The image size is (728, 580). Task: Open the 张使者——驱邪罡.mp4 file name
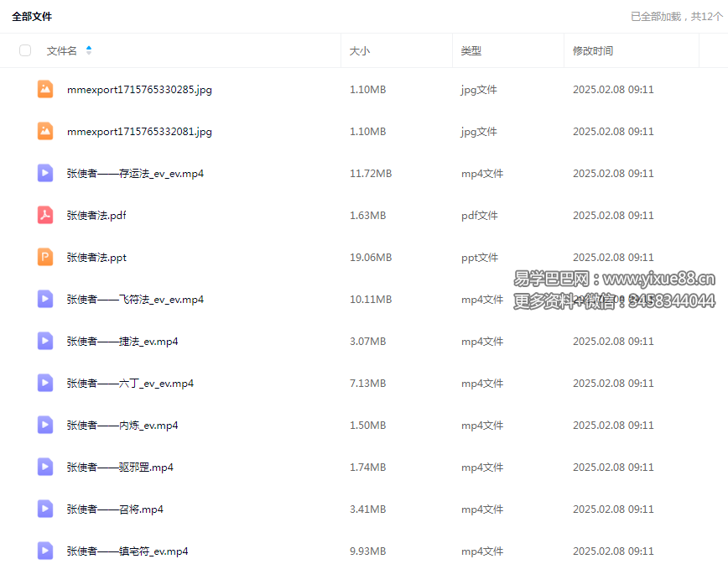tap(120, 468)
